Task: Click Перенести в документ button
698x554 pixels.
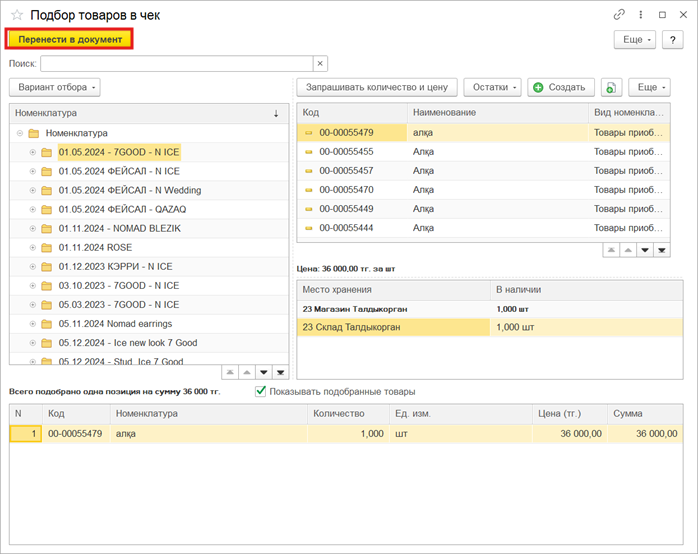Action: (69, 39)
